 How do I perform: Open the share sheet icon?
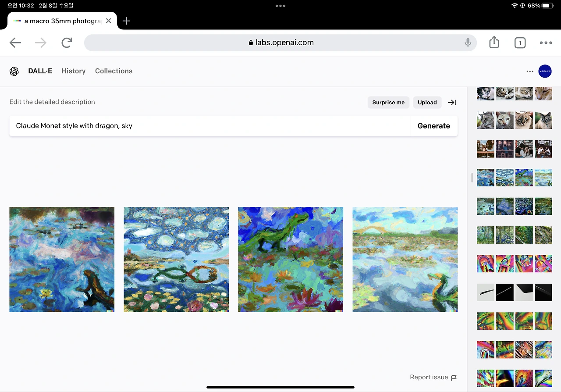[x=494, y=42]
